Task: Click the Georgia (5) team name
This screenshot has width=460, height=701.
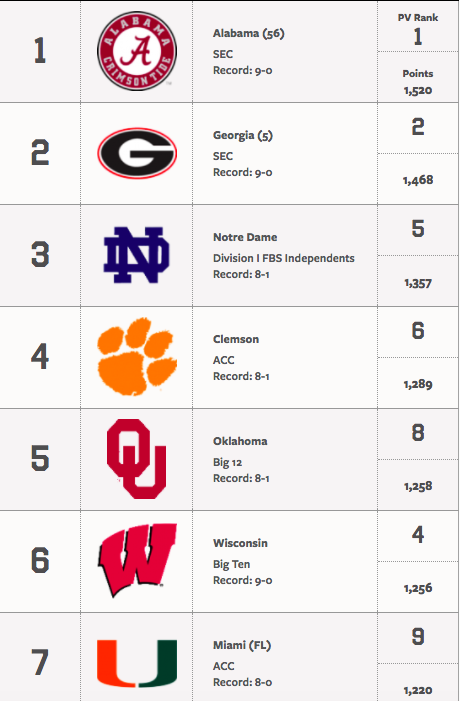Action: tap(243, 135)
